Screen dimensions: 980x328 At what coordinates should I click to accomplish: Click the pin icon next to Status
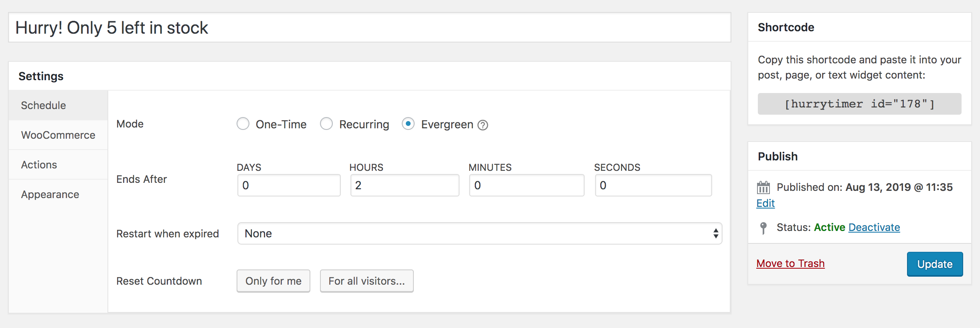[763, 228]
